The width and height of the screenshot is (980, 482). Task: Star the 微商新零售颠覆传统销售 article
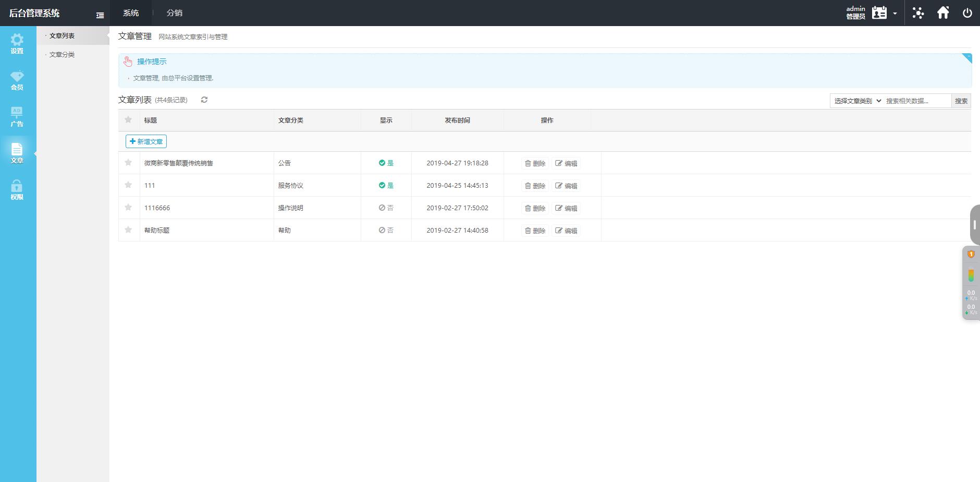pos(128,163)
